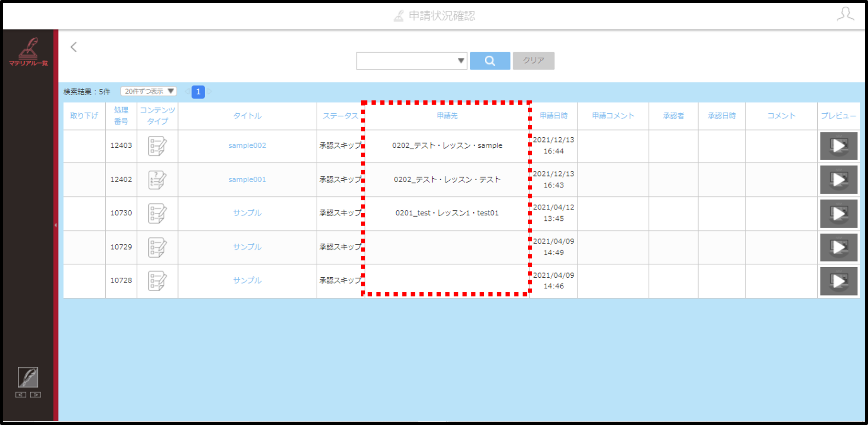Open the search filter dropdown

412,61
